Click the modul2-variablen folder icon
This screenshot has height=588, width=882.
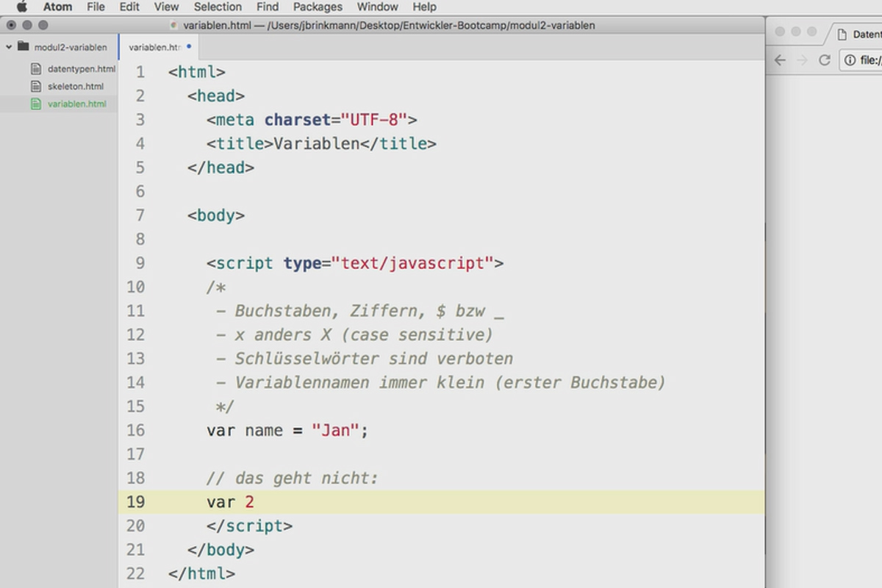click(23, 47)
